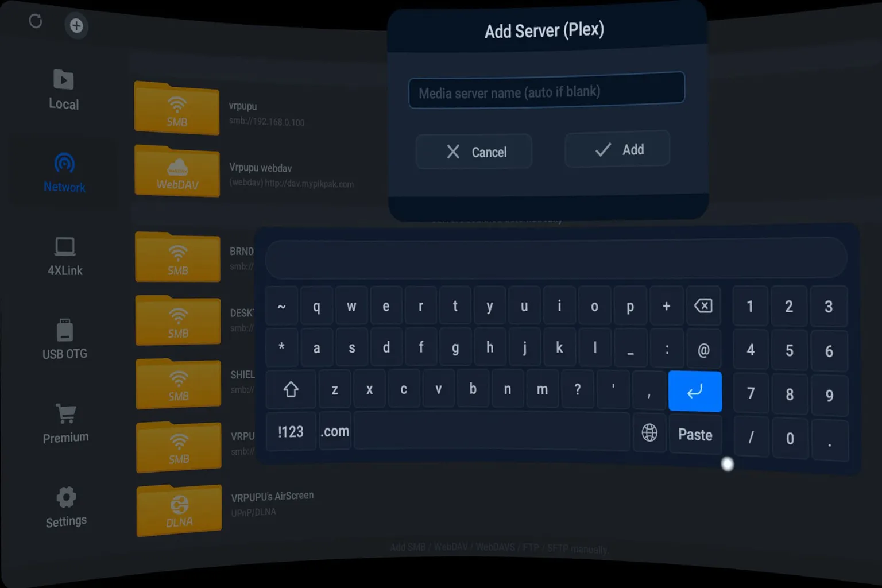Open the BRN SMB folder icon
The height and width of the screenshot is (588, 882).
(x=178, y=257)
